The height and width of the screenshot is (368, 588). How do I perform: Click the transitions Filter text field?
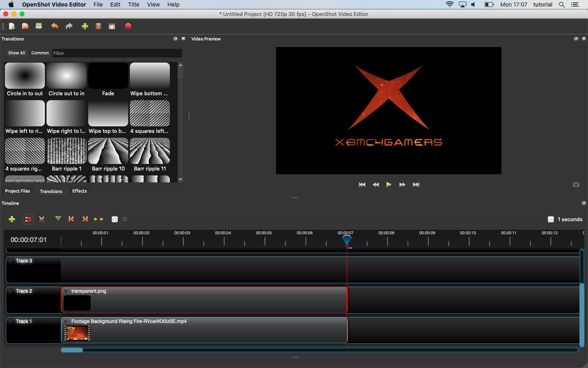(x=117, y=53)
